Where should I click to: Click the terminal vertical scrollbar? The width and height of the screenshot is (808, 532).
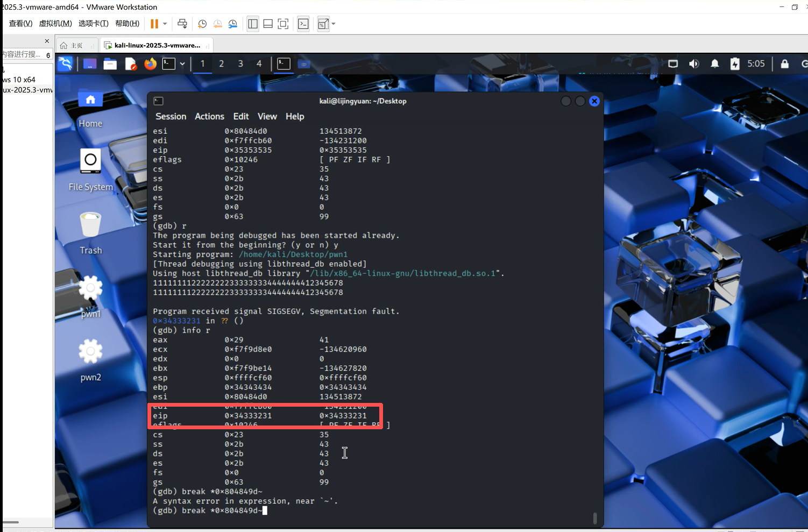[x=594, y=518]
